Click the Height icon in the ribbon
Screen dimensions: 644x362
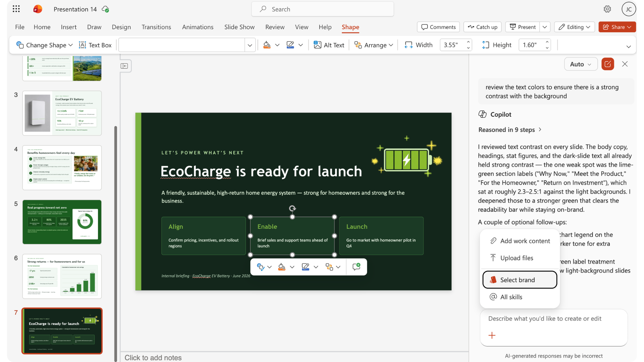[x=485, y=45]
